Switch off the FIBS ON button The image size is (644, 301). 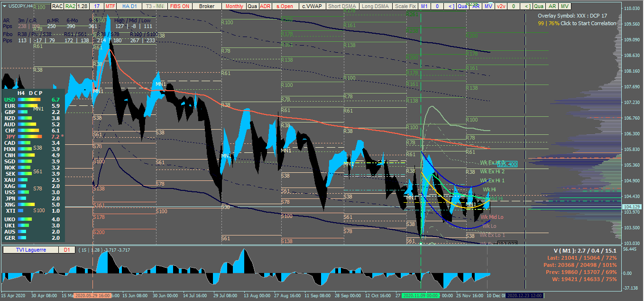[x=180, y=6]
